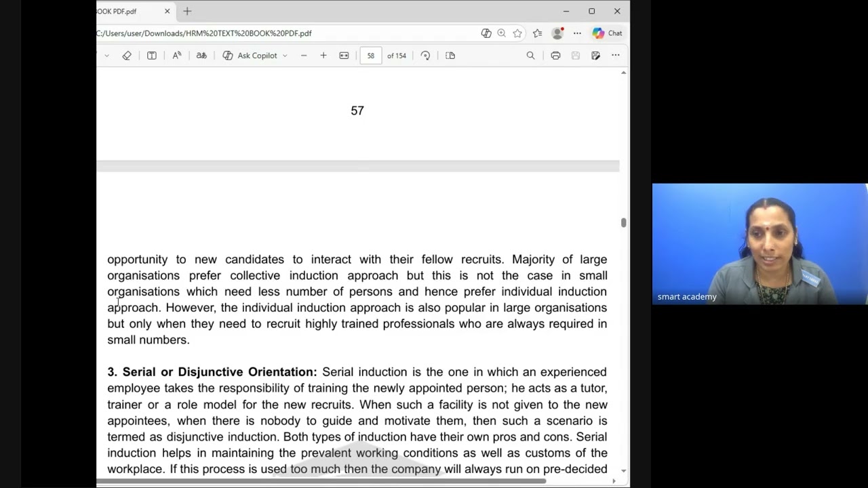Zoom in with the plus icon
This screenshot has height=488, width=868.
(x=323, y=56)
